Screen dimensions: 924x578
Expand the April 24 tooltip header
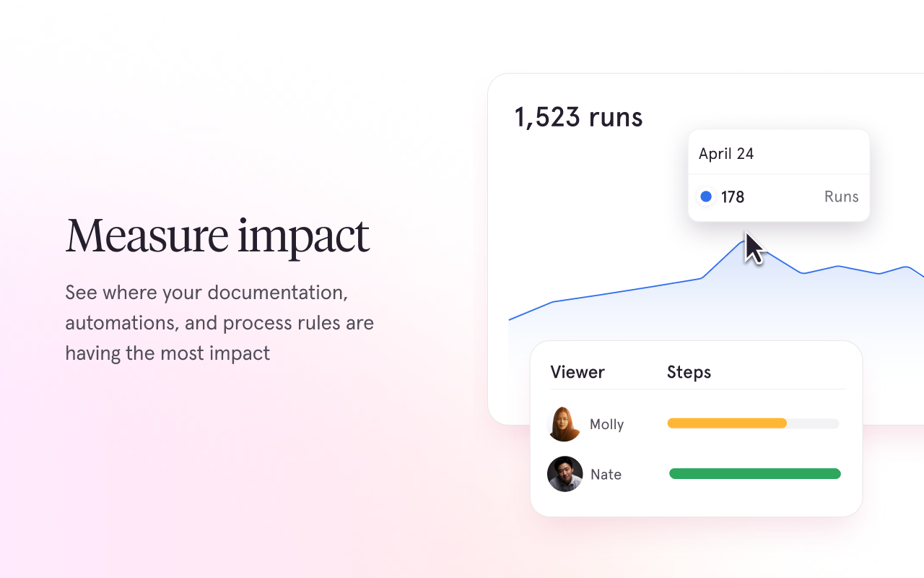725,153
